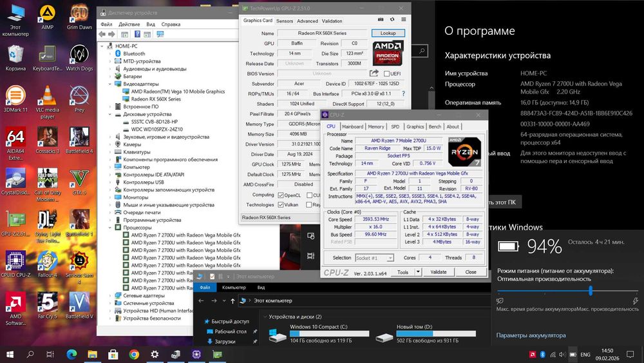Collapse HOME-PC root node in Device Manager
The height and width of the screenshot is (363, 644).
(x=102, y=46)
